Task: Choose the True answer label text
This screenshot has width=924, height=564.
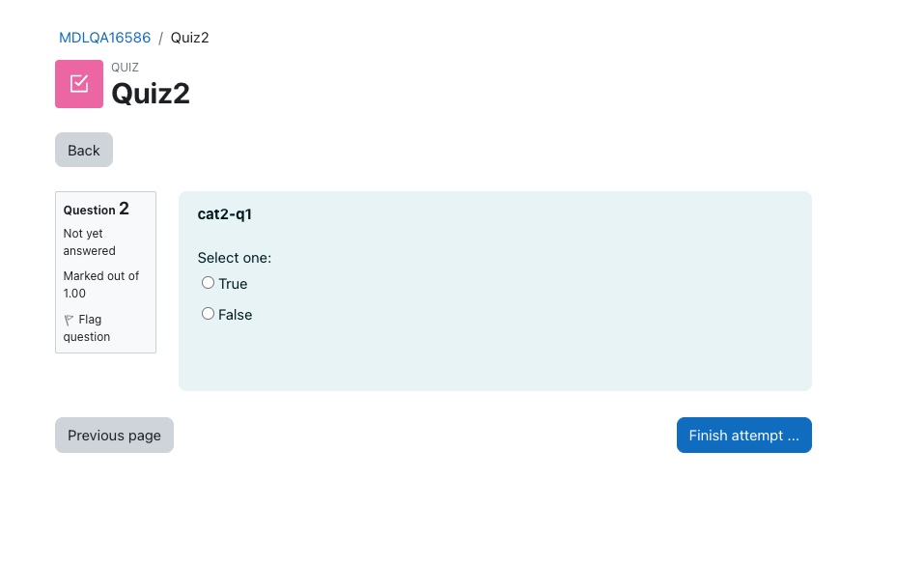Action: pyautogui.click(x=233, y=284)
